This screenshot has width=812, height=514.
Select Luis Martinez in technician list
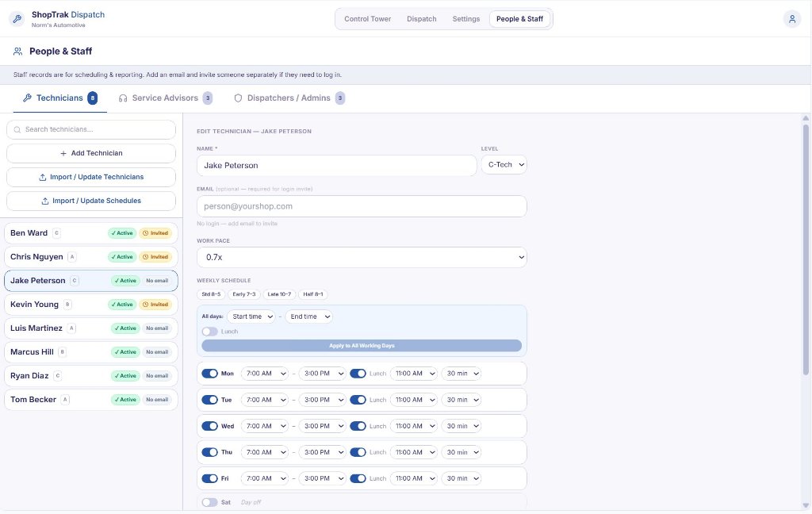click(91, 328)
